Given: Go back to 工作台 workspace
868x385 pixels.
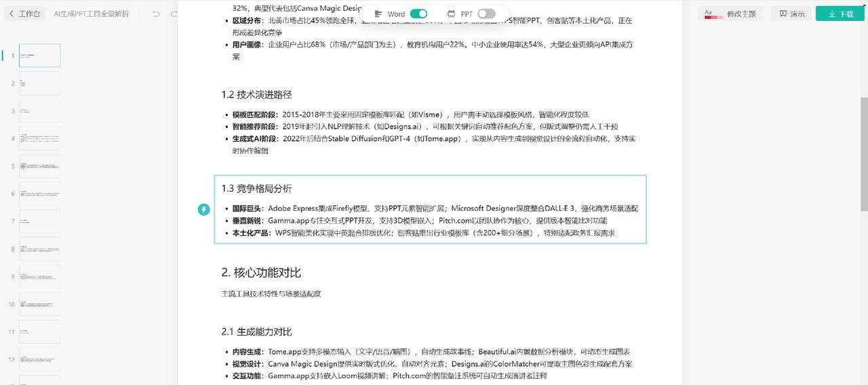Looking at the screenshot, I should (x=24, y=14).
